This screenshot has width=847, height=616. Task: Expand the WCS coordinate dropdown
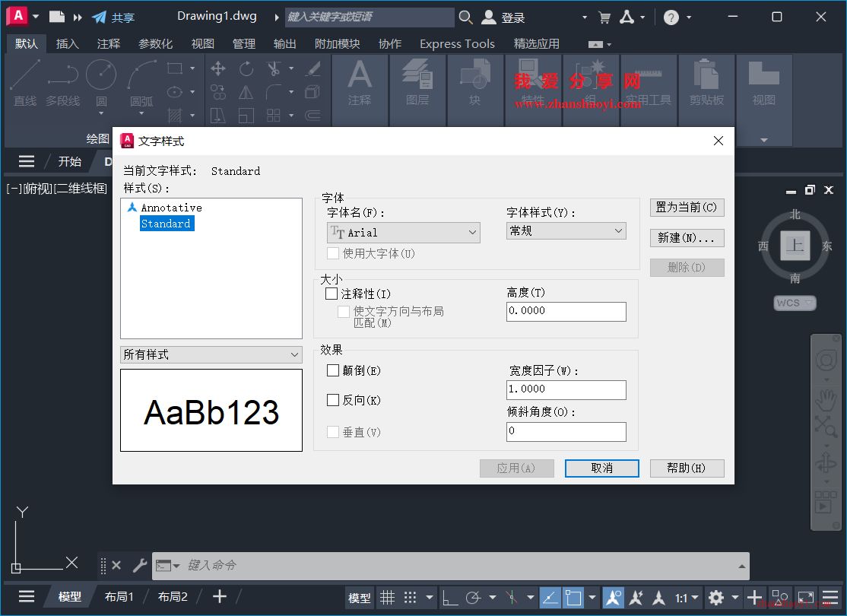[x=809, y=303]
